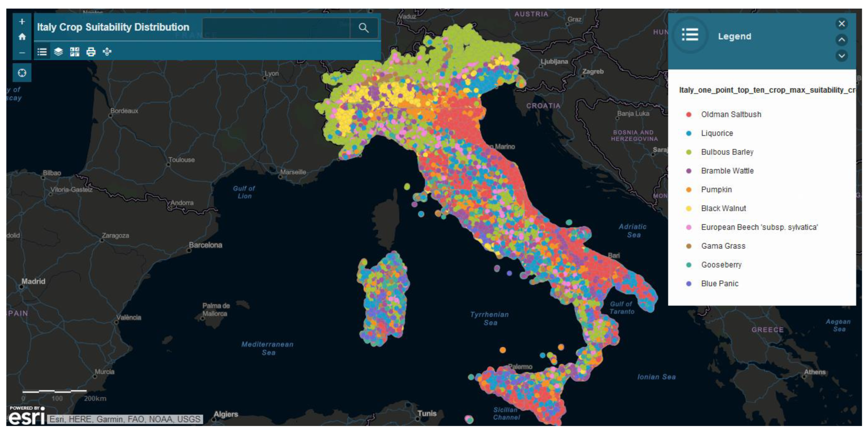Image resolution: width=868 pixels, height=433 pixels.
Task: Open the Legend tool in toolbar
Action: pyautogui.click(x=42, y=52)
